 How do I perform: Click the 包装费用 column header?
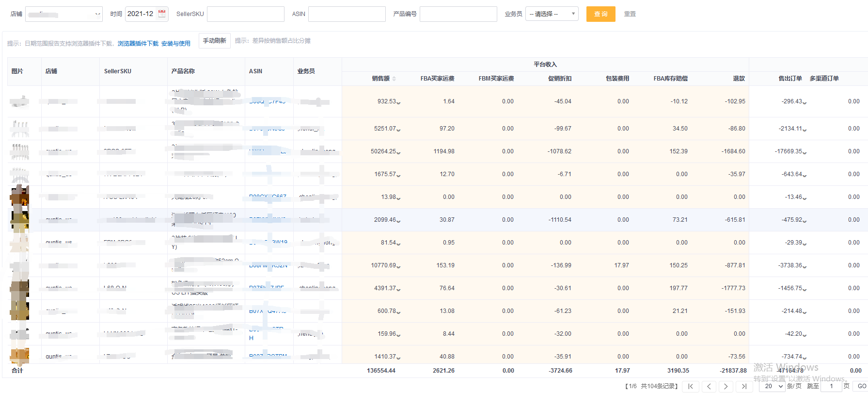(617, 79)
